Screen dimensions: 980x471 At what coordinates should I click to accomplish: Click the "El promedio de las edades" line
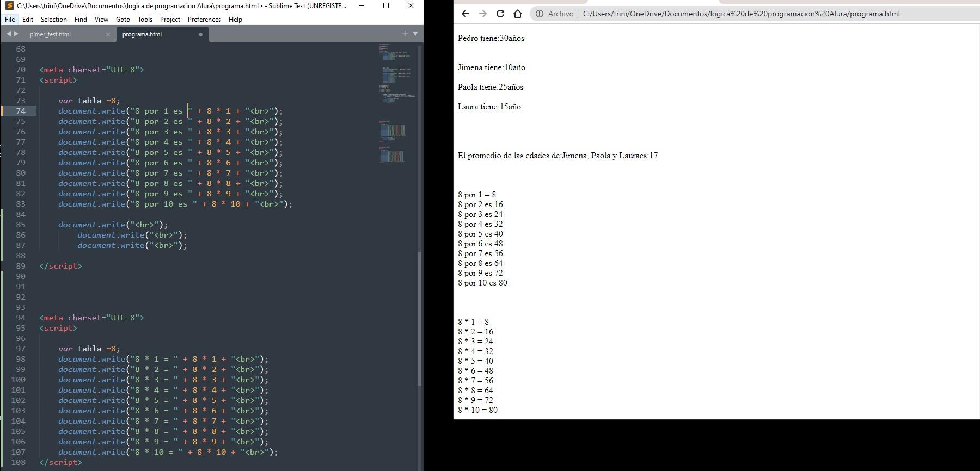[x=558, y=156]
